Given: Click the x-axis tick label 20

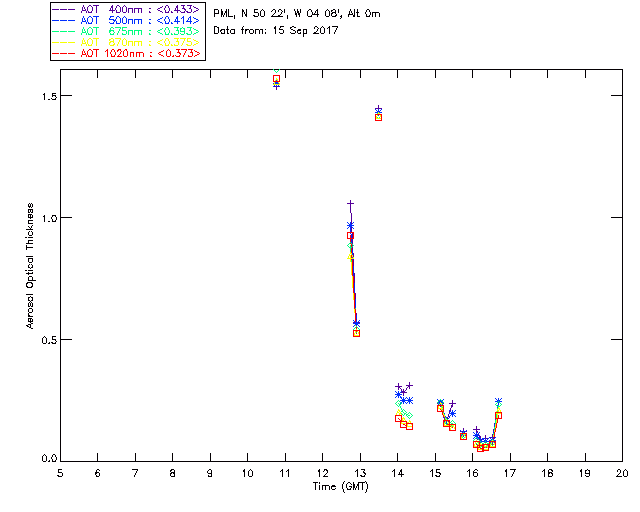Looking at the screenshot, I should coord(622,473).
